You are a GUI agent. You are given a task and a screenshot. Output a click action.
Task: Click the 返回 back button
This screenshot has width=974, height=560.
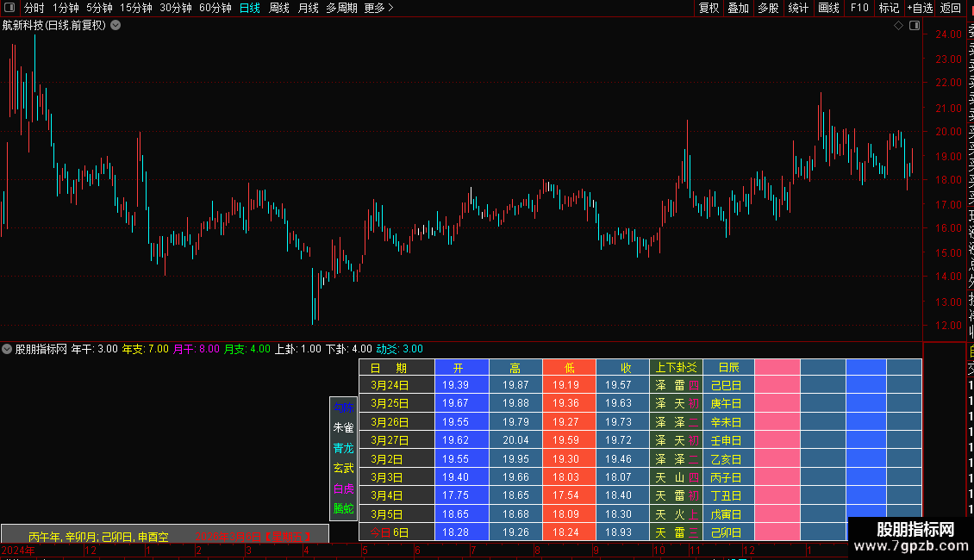coord(951,8)
